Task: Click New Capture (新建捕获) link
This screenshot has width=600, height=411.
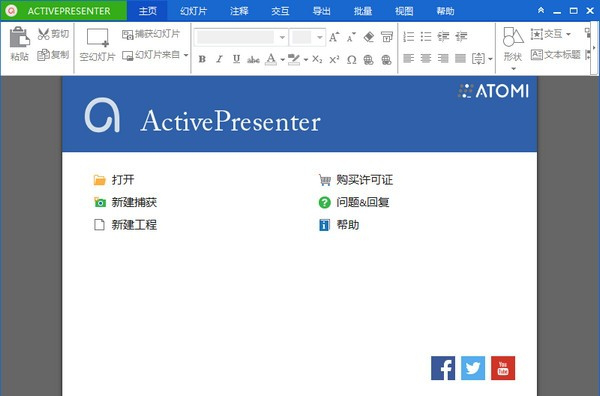Action: pyautogui.click(x=126, y=202)
